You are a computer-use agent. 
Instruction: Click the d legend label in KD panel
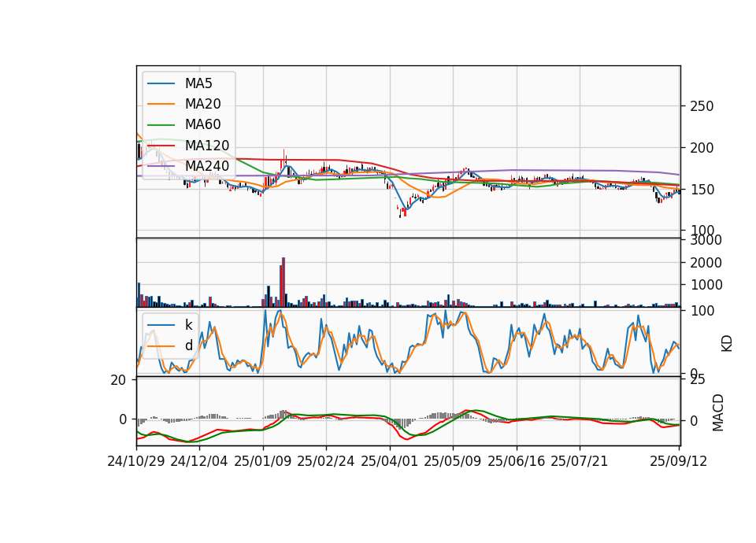click(x=188, y=345)
